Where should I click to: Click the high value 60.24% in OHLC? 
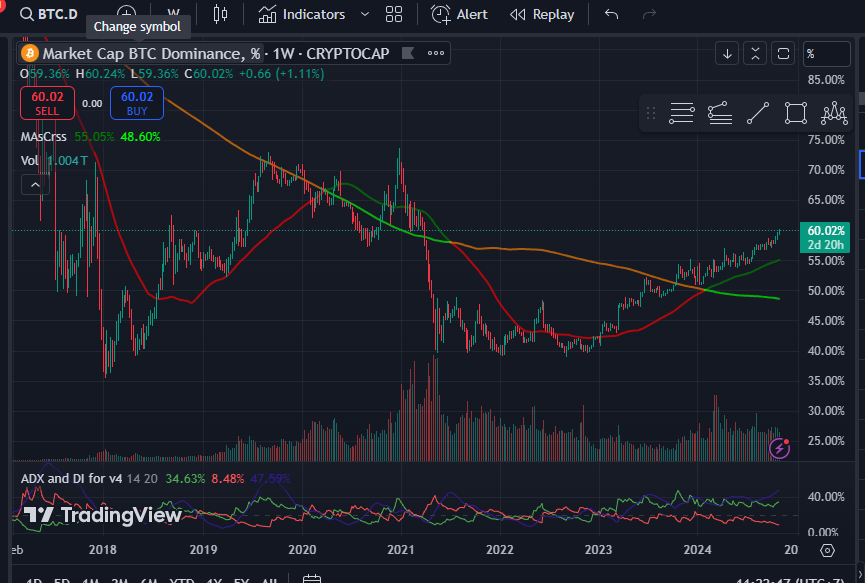(105, 74)
